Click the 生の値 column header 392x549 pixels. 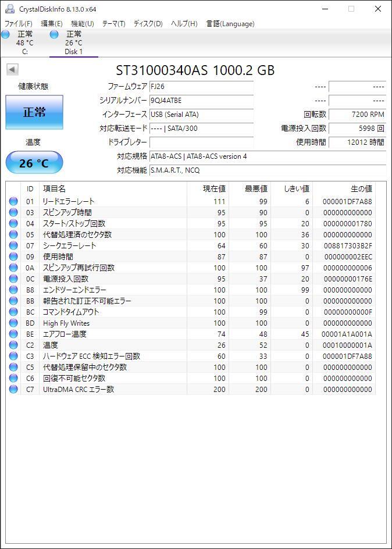pos(344,189)
